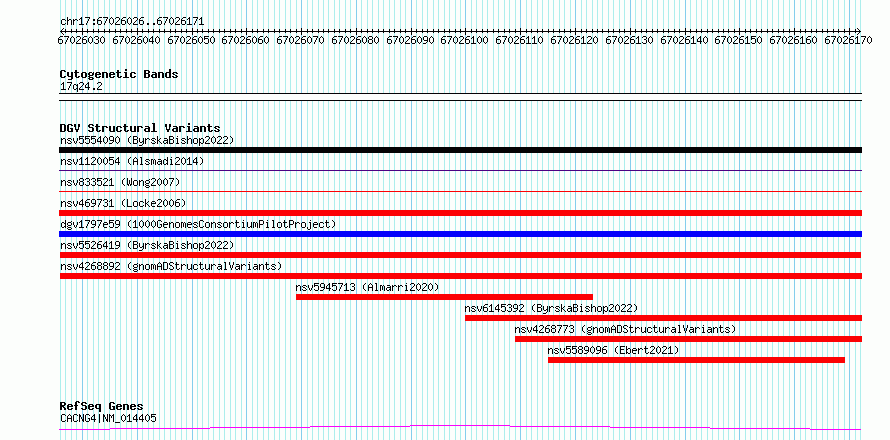Image resolution: width=890 pixels, height=440 pixels.
Task: Open nsv5945713 (Almarri2020) label
Action: click(367, 287)
